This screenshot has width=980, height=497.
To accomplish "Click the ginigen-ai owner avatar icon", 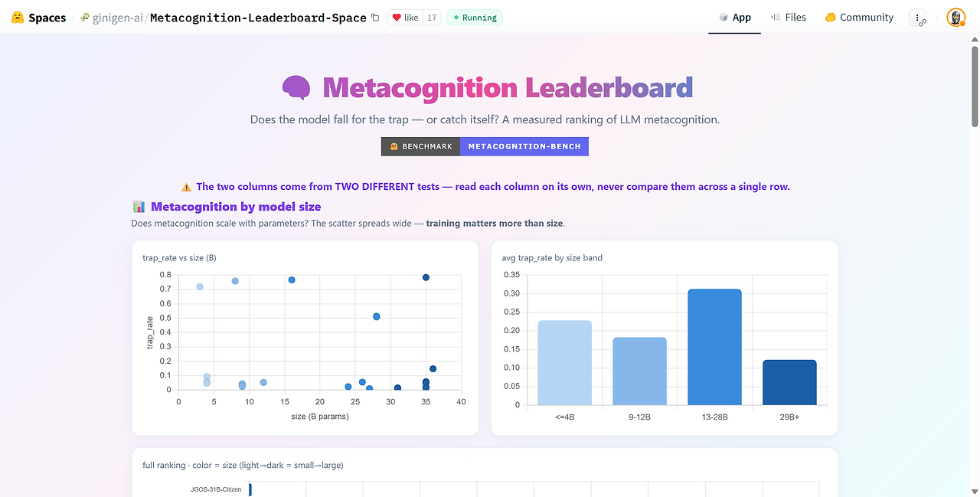I will (85, 18).
